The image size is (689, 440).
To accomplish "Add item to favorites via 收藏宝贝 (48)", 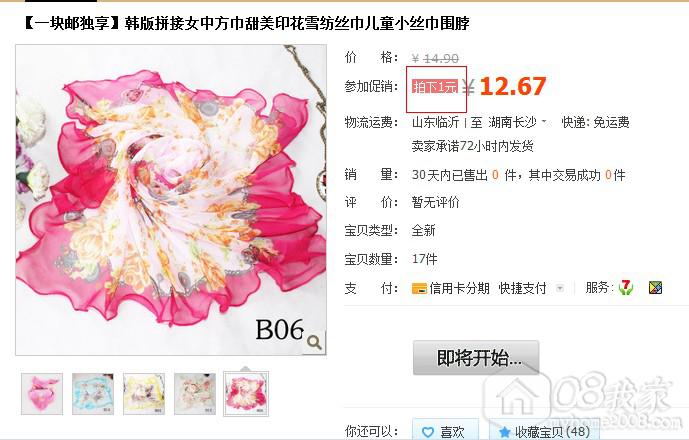I will [x=544, y=430].
